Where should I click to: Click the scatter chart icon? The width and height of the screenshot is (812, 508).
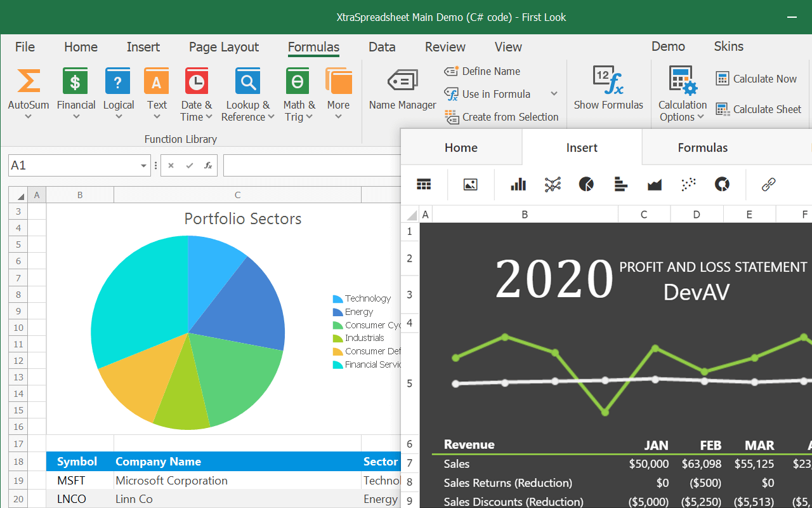pos(688,185)
